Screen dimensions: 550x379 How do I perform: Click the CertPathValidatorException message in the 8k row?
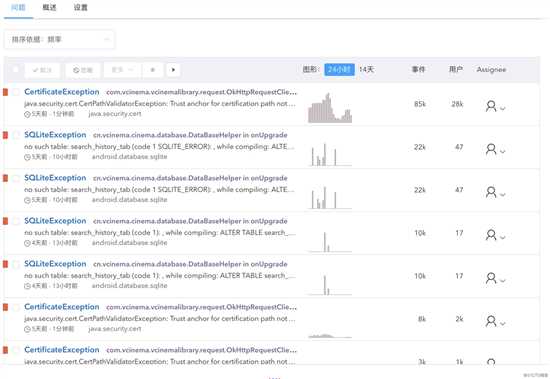point(160,319)
